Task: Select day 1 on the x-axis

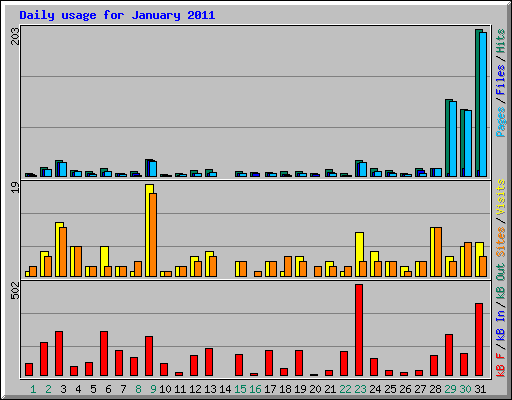Action: coord(33,389)
